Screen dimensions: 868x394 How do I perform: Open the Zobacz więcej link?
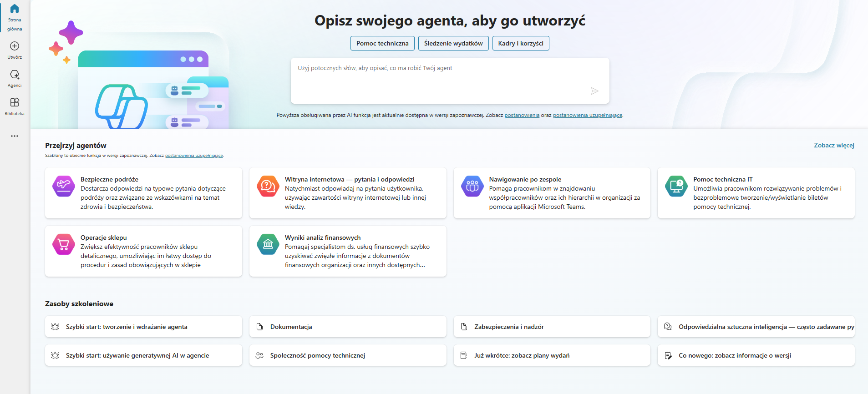tap(834, 146)
